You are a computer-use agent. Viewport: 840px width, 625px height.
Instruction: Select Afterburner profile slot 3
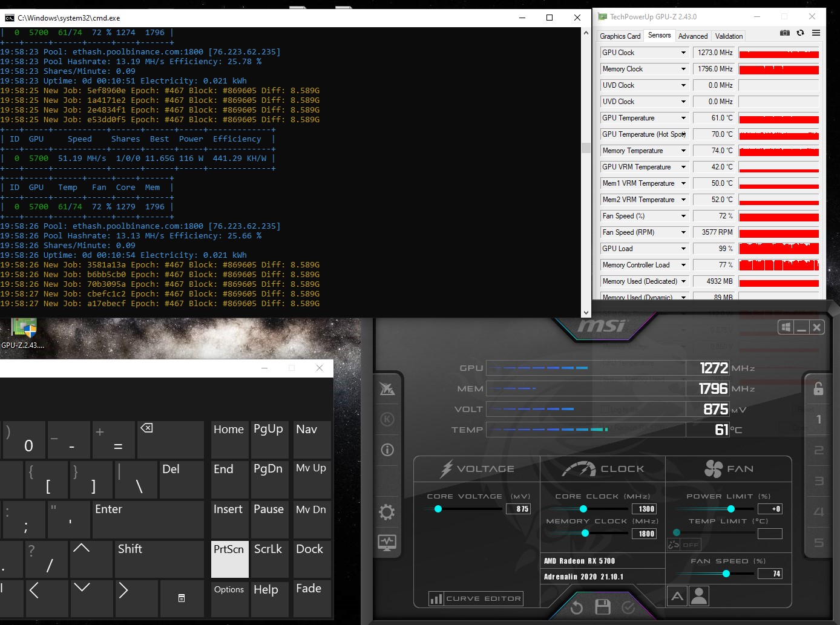pos(819,481)
